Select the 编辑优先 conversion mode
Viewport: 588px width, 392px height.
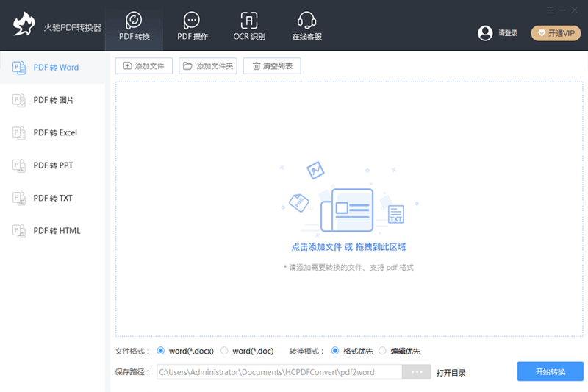(382, 352)
